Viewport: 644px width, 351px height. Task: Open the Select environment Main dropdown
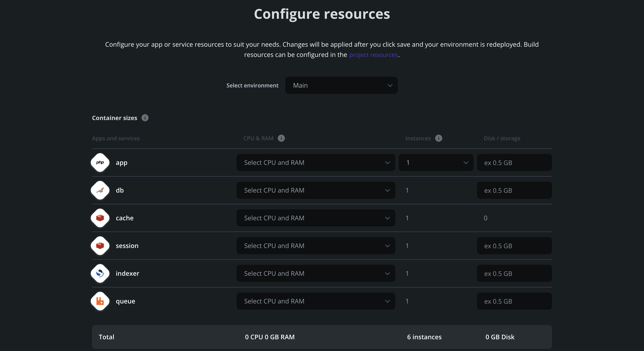(x=342, y=85)
